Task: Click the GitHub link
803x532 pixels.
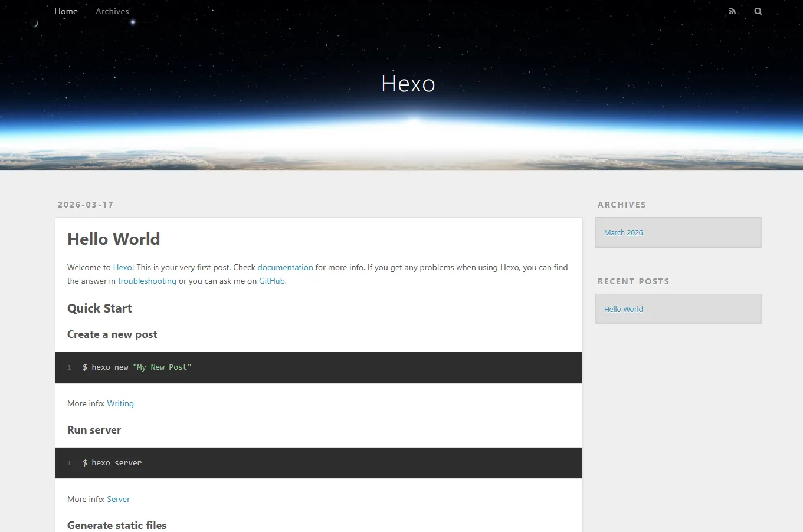Action: click(x=271, y=281)
